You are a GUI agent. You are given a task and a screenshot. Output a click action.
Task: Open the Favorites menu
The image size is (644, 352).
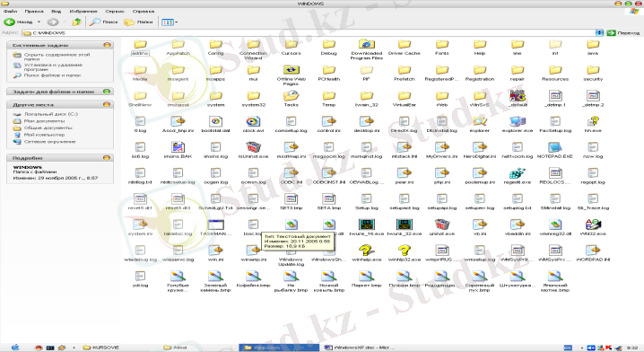pyautogui.click(x=83, y=12)
